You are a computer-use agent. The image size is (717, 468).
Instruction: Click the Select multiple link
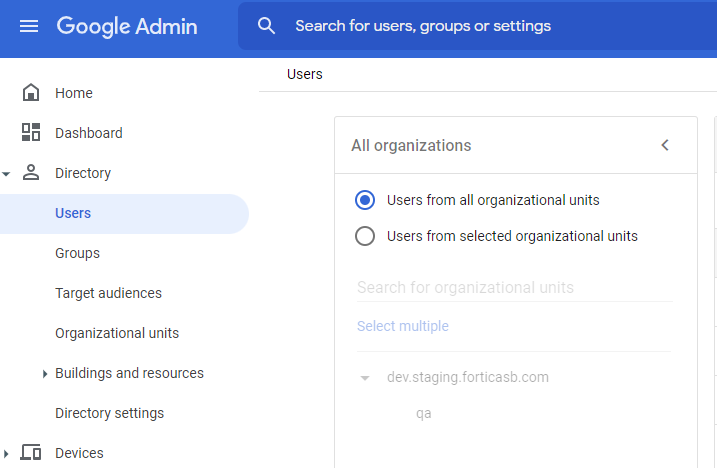pyautogui.click(x=402, y=326)
